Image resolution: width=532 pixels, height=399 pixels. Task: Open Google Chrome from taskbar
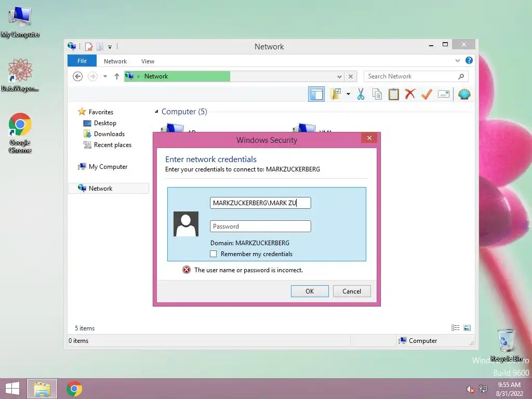[74, 389]
